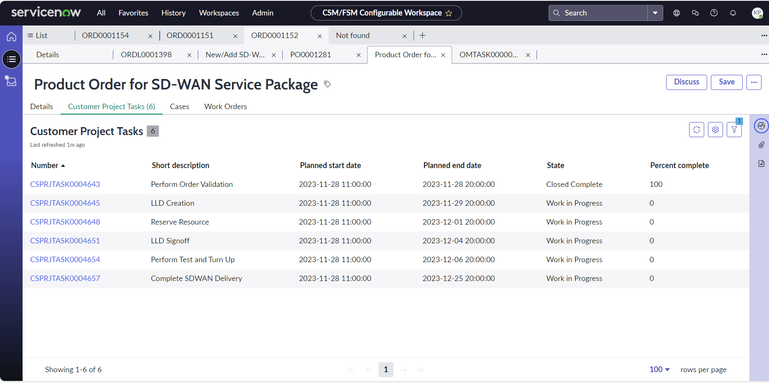Open the list filter funnel icon
The image size is (769, 383).
click(x=734, y=129)
